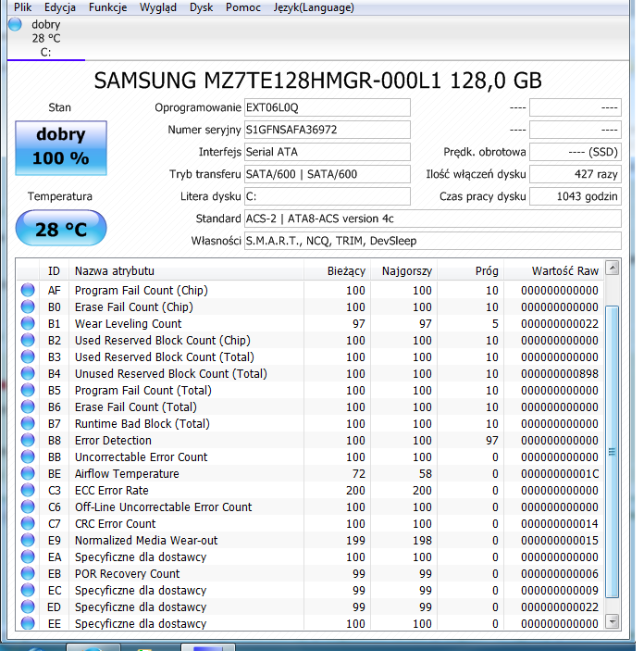Viewport: 644px width, 663px height.
Task: Open the Wygląd menu
Action: coord(158,7)
